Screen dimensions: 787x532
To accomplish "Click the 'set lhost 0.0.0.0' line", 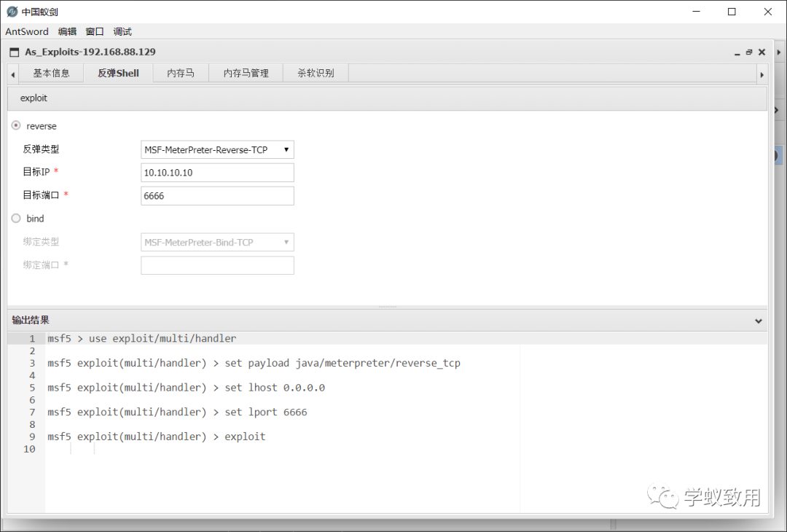I will click(x=187, y=388).
